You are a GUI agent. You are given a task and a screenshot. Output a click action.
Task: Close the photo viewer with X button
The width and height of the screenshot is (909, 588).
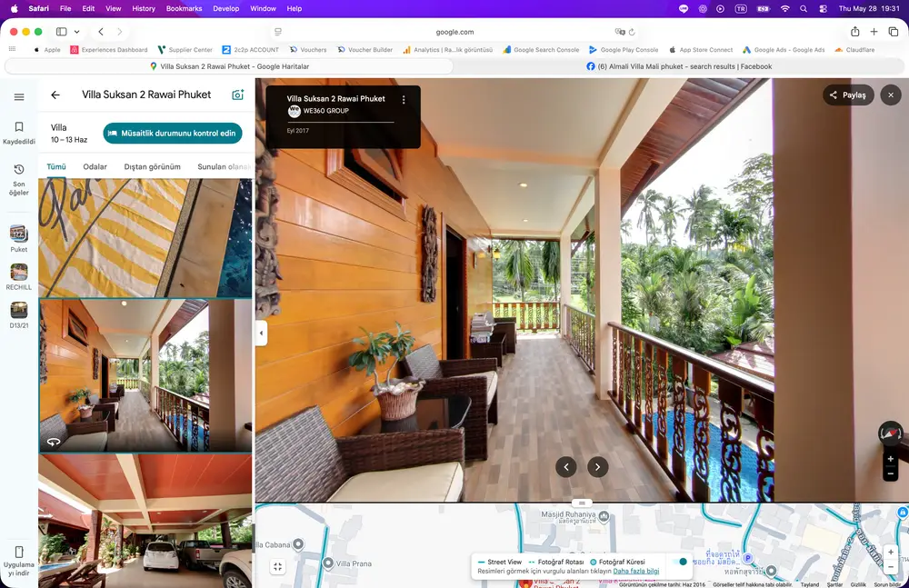(891, 95)
